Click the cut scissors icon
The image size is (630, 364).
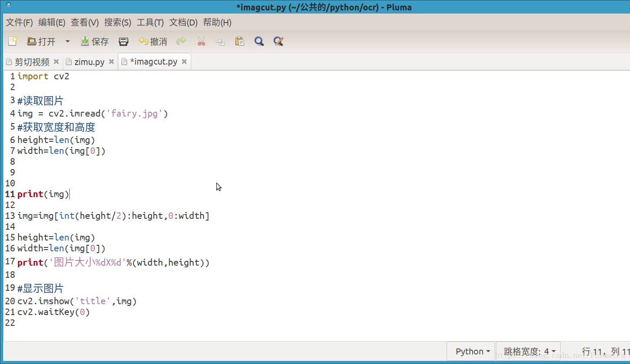(201, 42)
